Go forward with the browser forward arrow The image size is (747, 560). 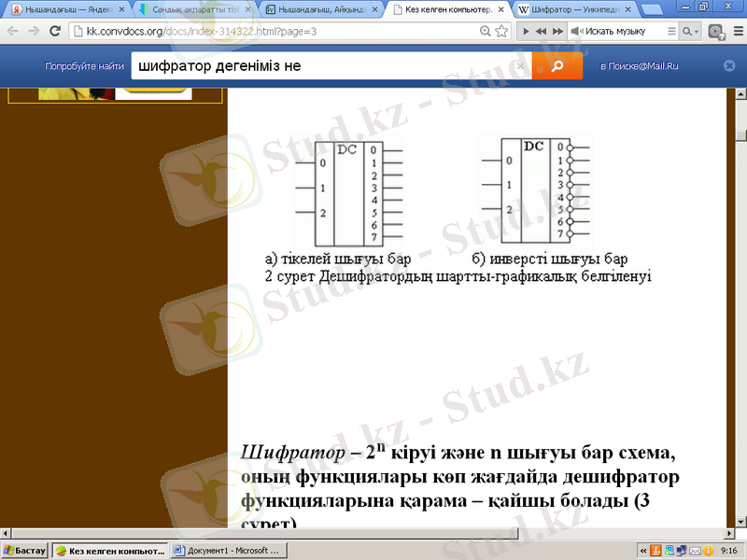tap(34, 32)
